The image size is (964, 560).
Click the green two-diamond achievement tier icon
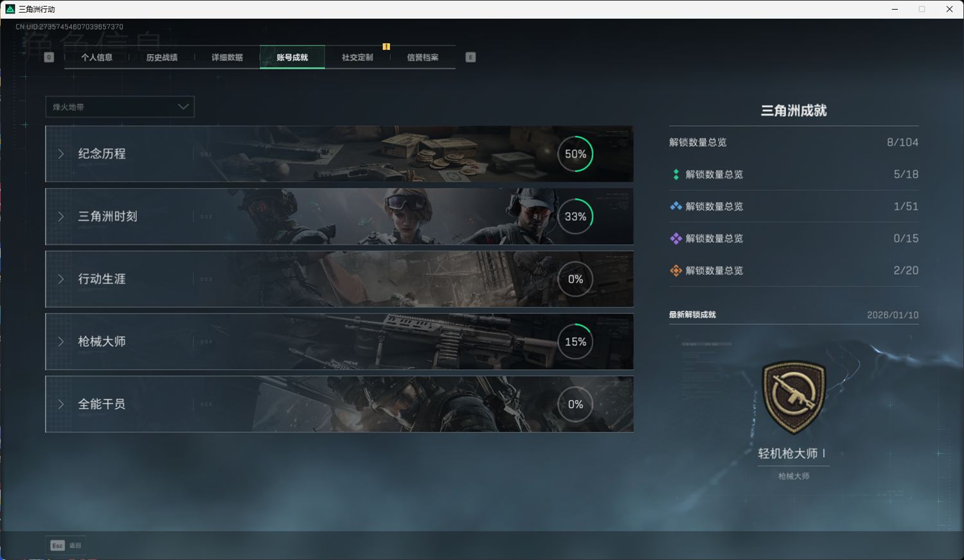pyautogui.click(x=675, y=175)
